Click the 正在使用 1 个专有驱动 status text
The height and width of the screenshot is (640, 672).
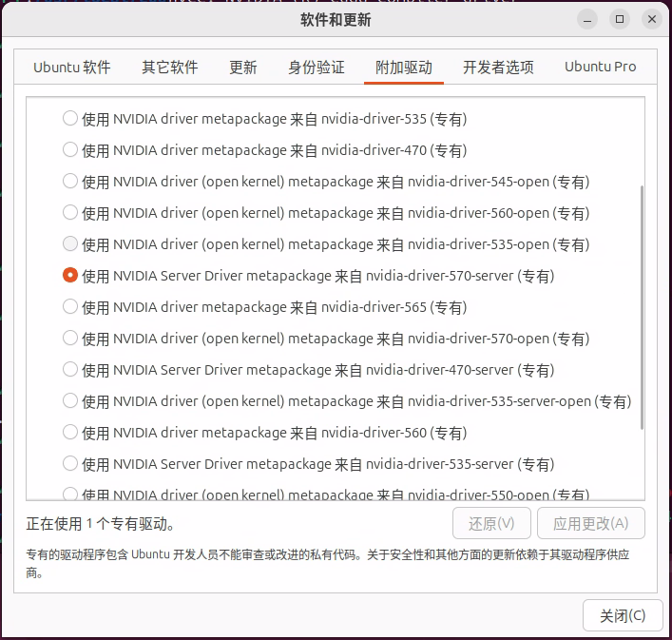tap(101, 524)
